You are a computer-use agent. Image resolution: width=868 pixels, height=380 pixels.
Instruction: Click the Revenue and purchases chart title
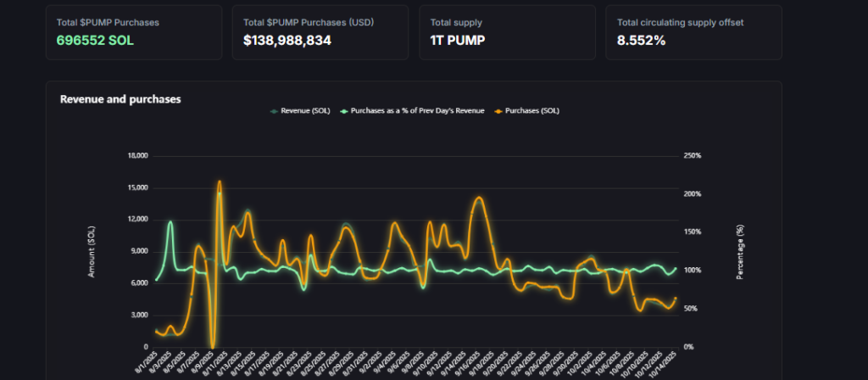[x=120, y=99]
